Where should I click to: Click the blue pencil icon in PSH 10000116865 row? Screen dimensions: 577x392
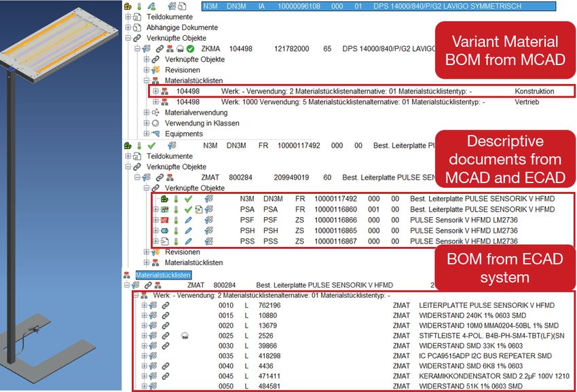189,231
